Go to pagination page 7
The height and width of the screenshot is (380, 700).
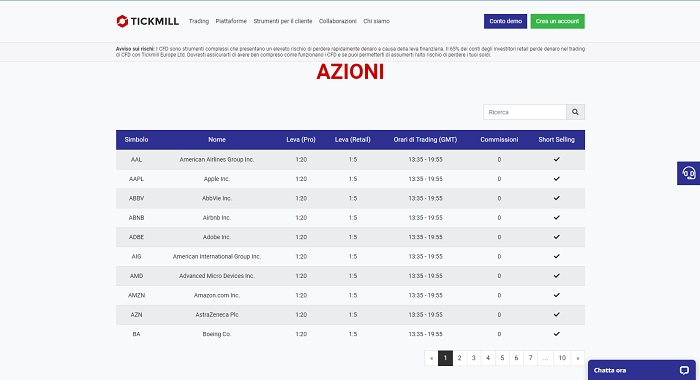(x=530, y=358)
